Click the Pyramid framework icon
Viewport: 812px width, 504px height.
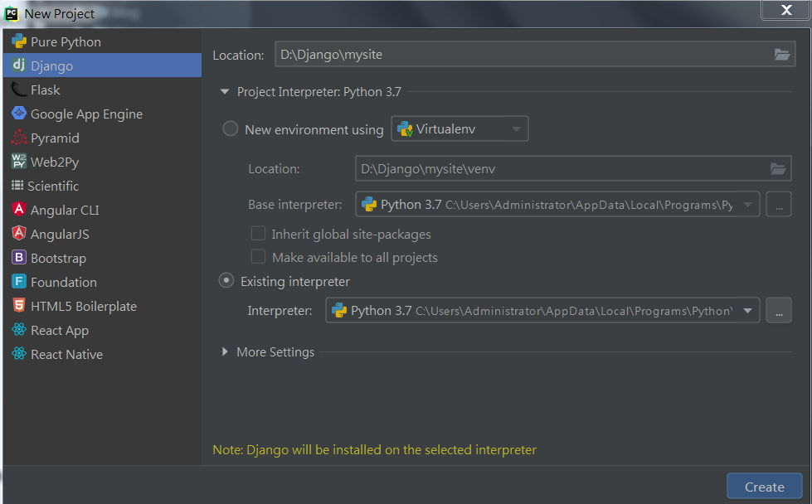pos(18,137)
